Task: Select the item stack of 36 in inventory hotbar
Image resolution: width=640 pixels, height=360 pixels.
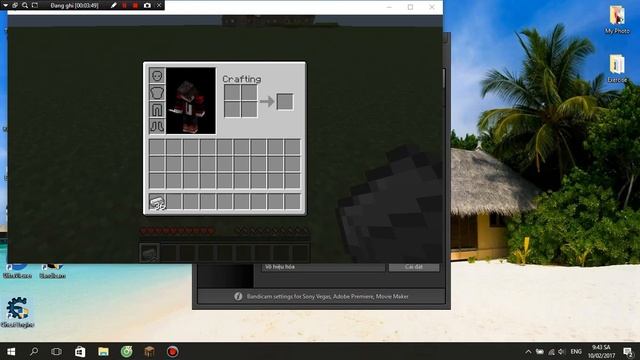Action: 157,202
